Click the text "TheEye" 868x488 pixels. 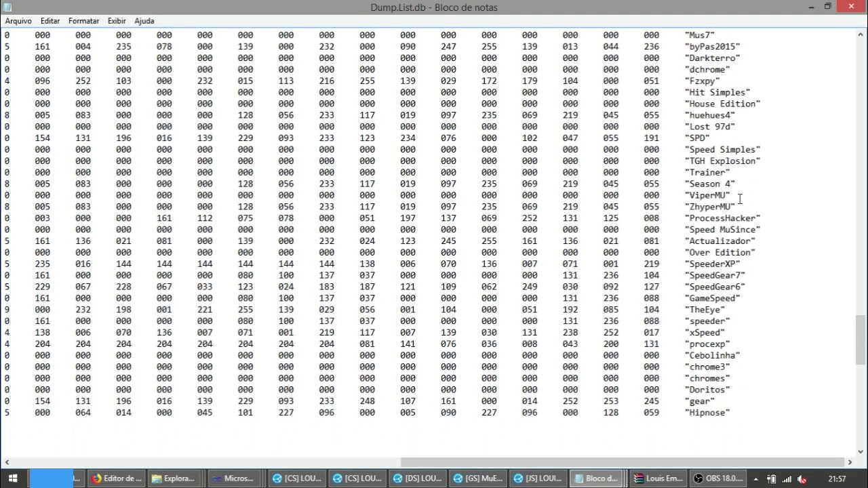pos(705,310)
